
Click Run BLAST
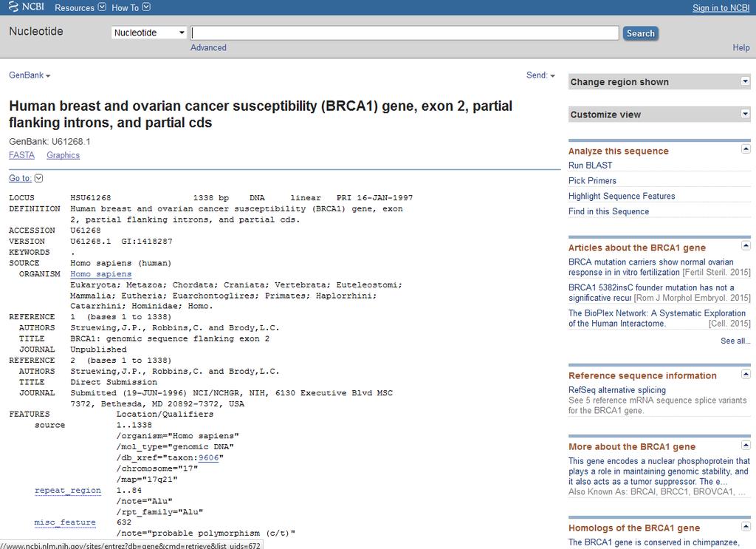click(590, 166)
